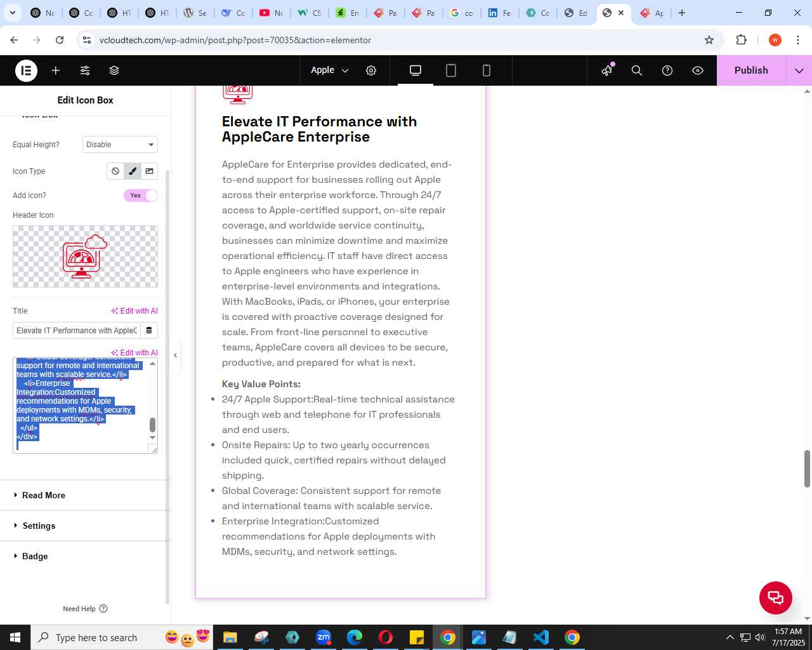Viewport: 812px width, 650px height.
Task: Open browser extensions puzzle icon
Action: pyautogui.click(x=741, y=40)
